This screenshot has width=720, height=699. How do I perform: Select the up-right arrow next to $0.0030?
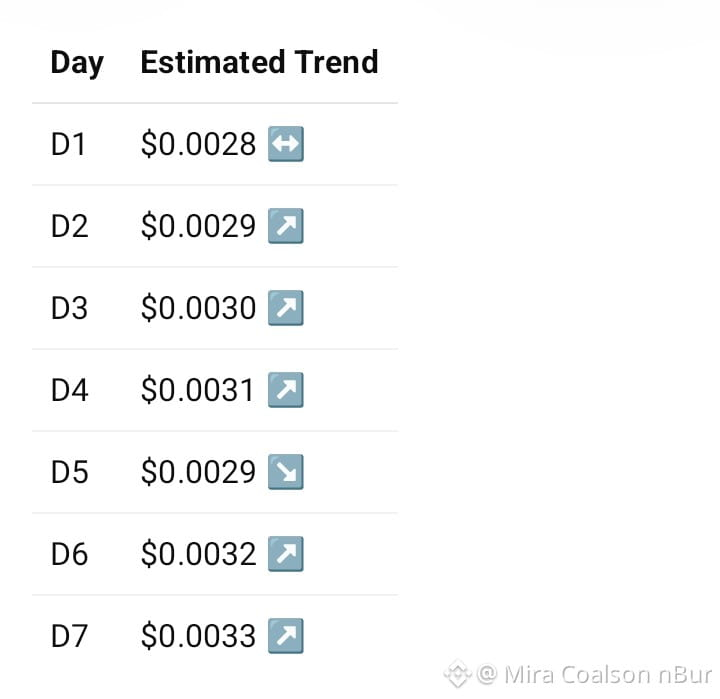[286, 308]
